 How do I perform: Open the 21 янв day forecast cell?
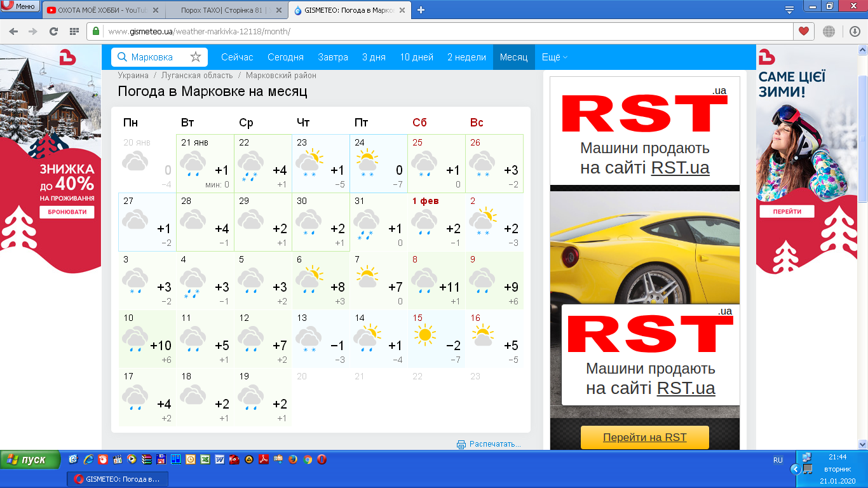point(205,163)
